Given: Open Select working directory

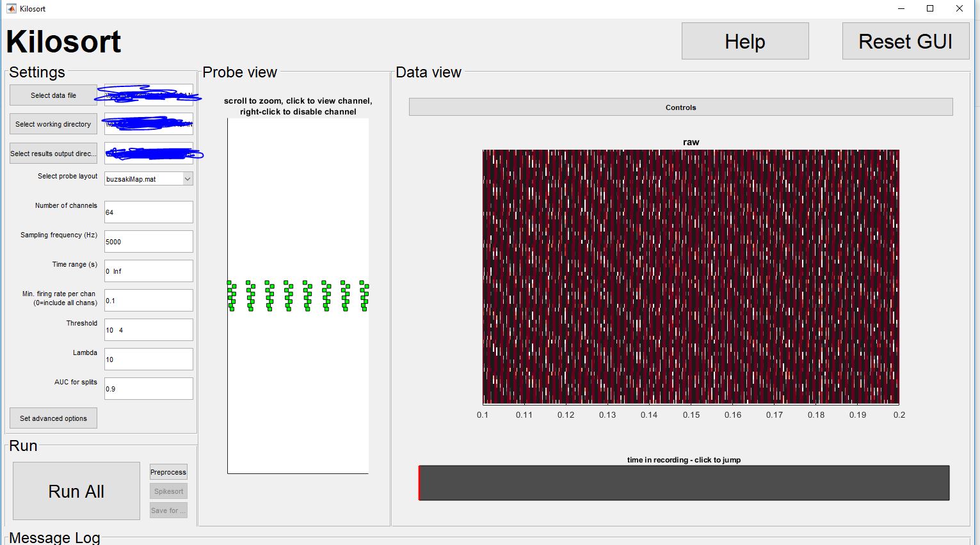Looking at the screenshot, I should point(52,123).
